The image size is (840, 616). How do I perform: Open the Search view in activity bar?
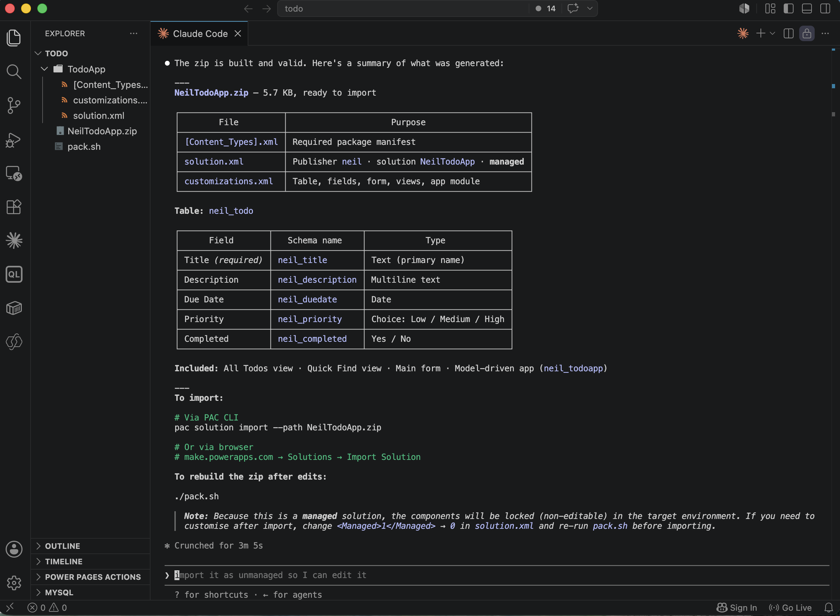click(14, 72)
